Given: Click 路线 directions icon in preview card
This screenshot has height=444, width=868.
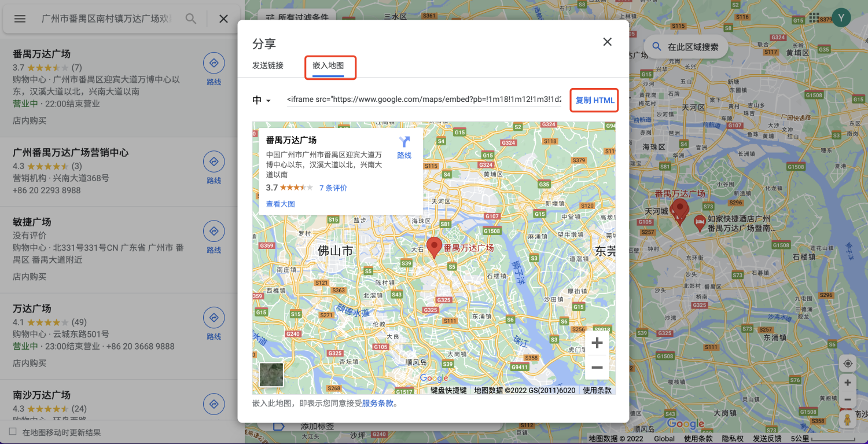Looking at the screenshot, I should point(404,148).
